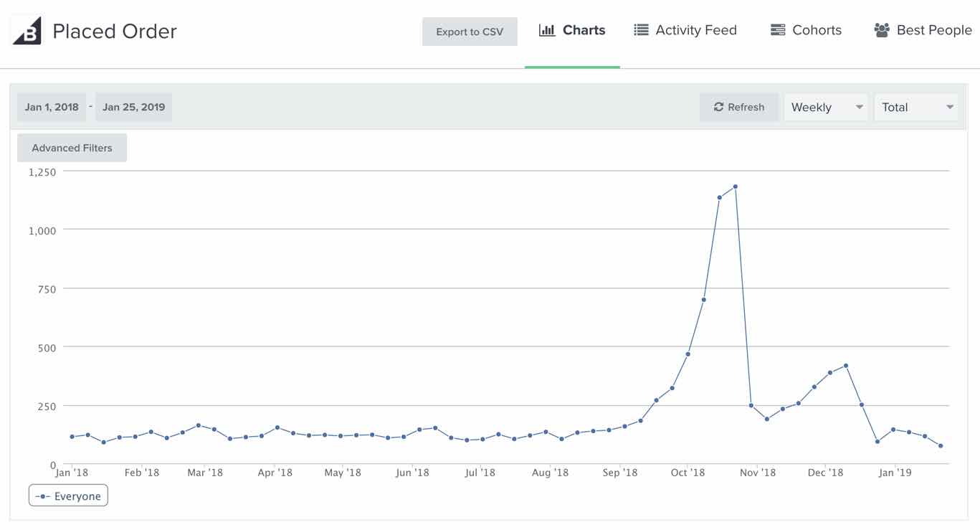Viewport: 980px width, 530px height.
Task: Select the Jan 1, 2018 start date field
Action: coord(51,106)
